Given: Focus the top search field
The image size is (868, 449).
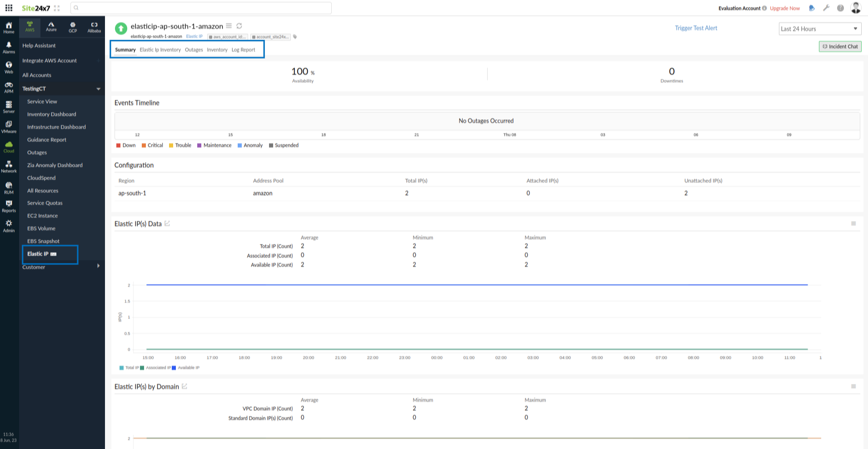Looking at the screenshot, I should pyautogui.click(x=201, y=8).
